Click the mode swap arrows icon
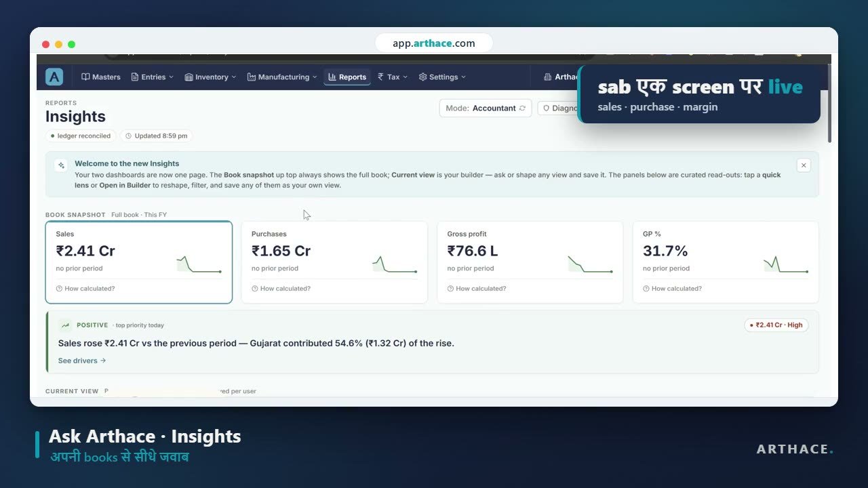This screenshot has height=488, width=868. tap(522, 108)
